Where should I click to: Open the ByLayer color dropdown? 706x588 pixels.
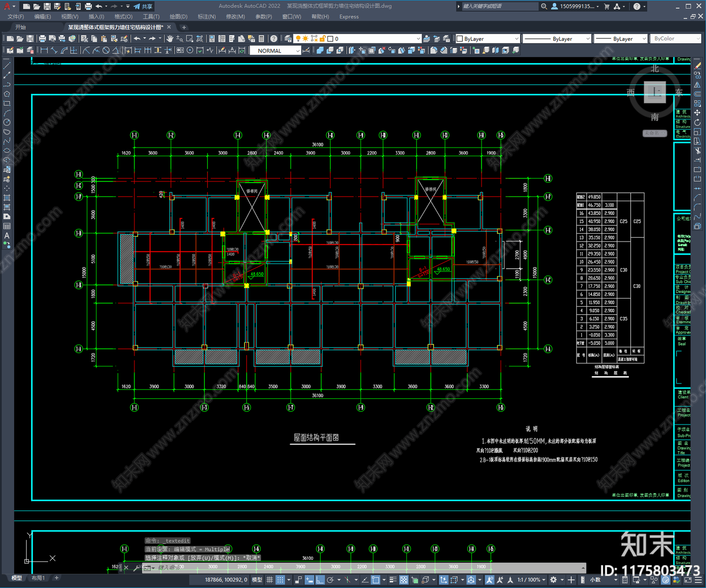pos(488,39)
